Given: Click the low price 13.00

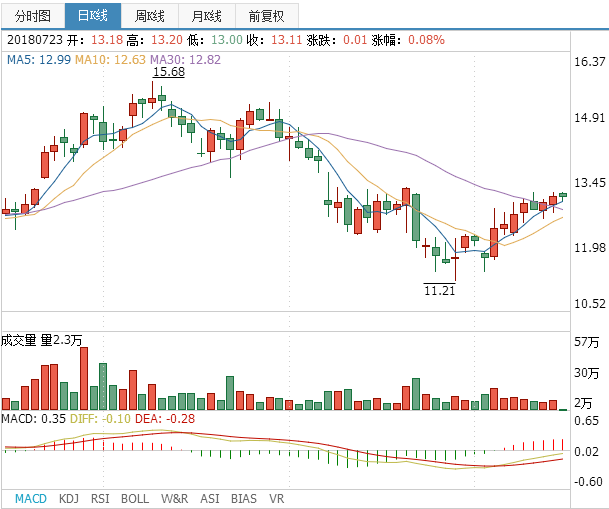Looking at the screenshot, I should 227,40.
